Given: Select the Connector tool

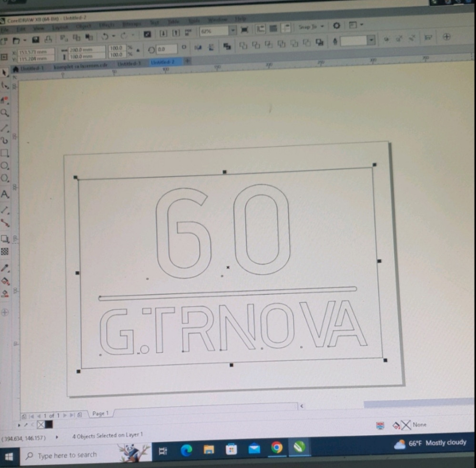Looking at the screenshot, I should (5, 223).
